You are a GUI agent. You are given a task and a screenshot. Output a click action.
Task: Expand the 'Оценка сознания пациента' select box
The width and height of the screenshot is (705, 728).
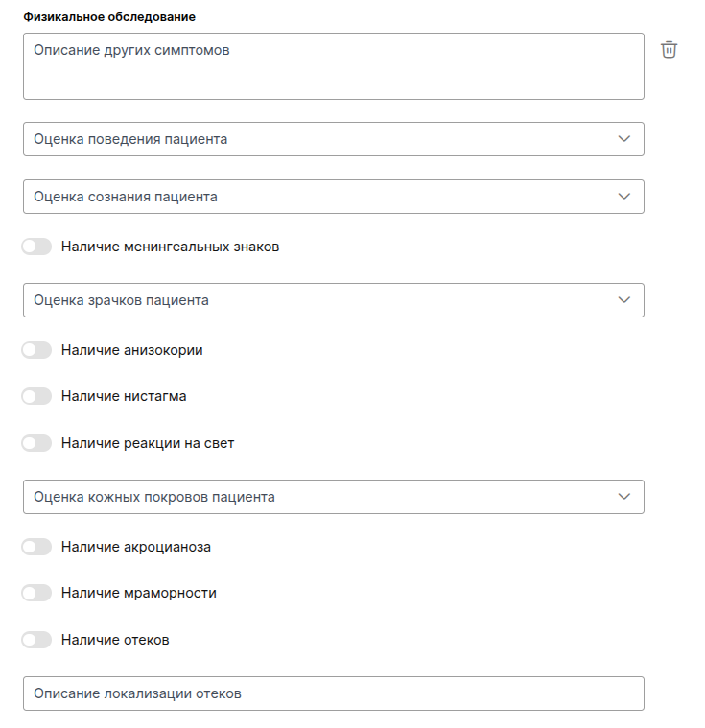point(317,197)
